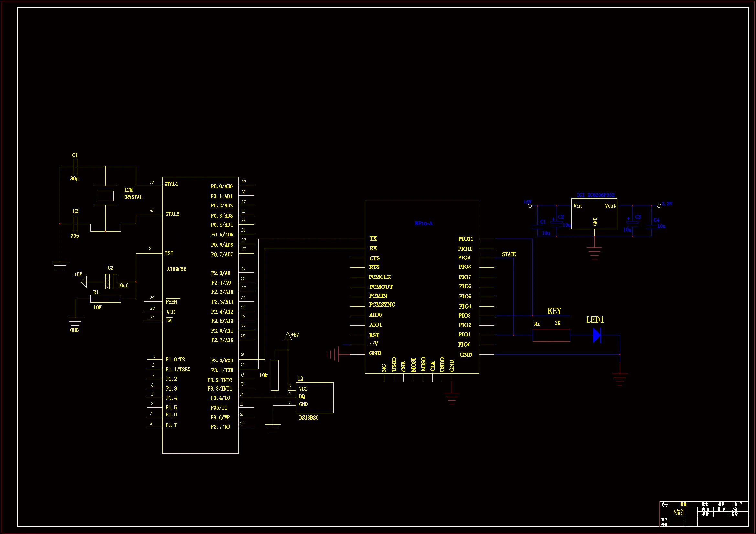This screenshot has width=756, height=534.
Task: Select the ground symbol below DS18B20 GND
Action: (273, 428)
